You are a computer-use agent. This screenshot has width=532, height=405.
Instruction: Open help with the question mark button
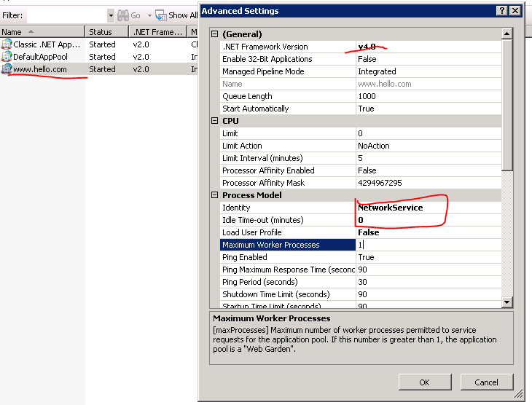point(502,11)
